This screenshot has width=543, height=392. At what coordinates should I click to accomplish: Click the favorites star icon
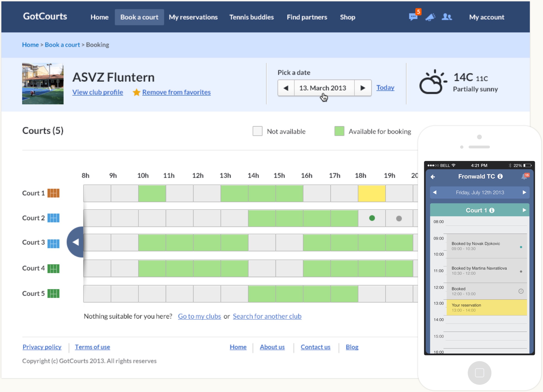point(136,92)
